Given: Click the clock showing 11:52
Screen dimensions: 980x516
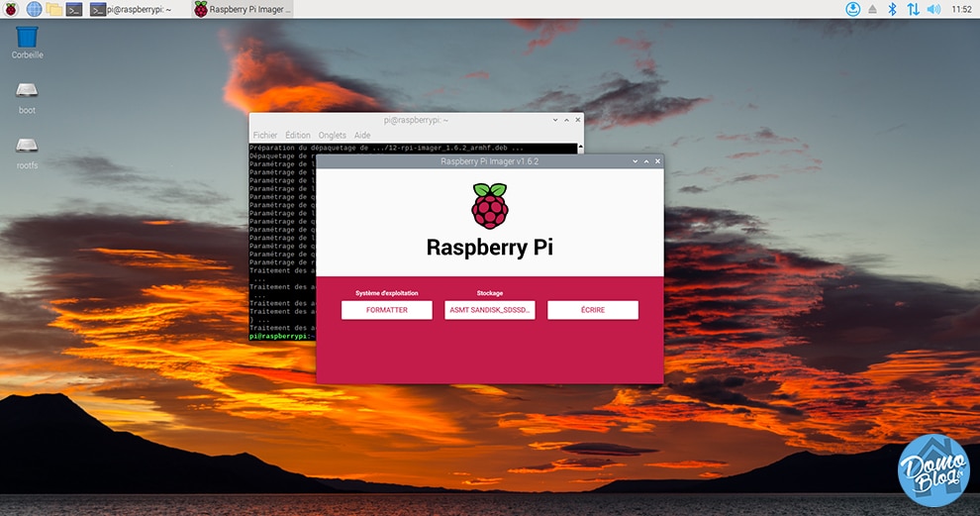Looking at the screenshot, I should [961, 9].
